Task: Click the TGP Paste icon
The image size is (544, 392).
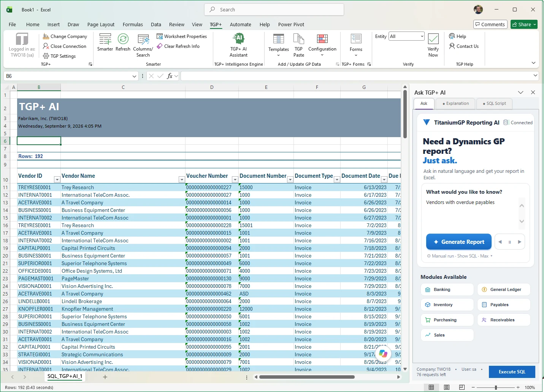Action: click(299, 39)
